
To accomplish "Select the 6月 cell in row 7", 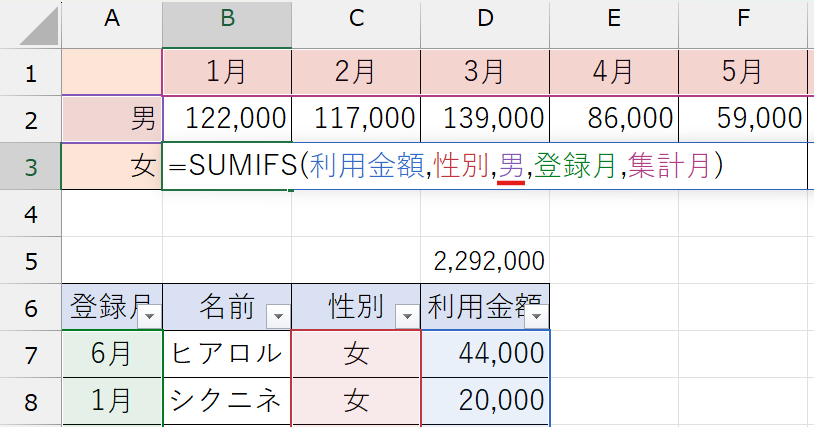I will coord(112,354).
